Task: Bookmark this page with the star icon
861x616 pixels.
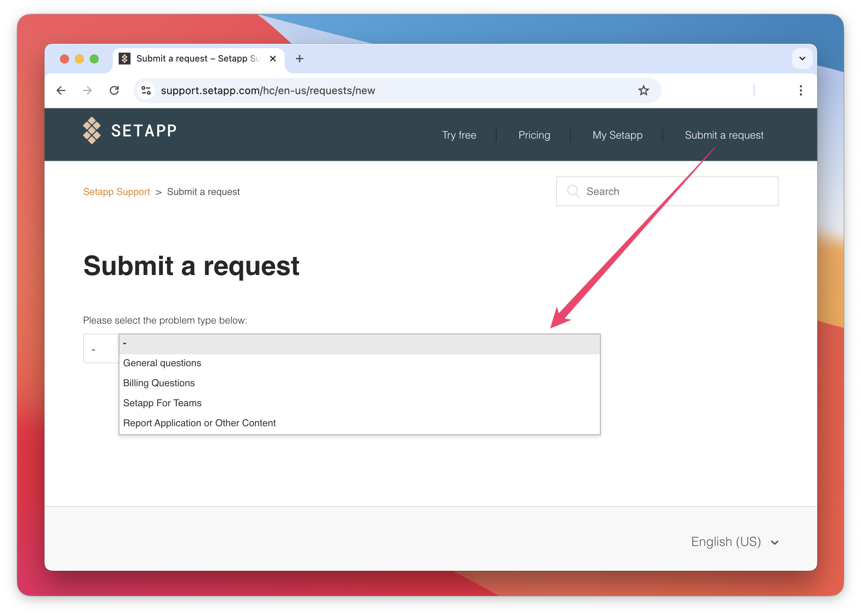Action: click(x=644, y=90)
